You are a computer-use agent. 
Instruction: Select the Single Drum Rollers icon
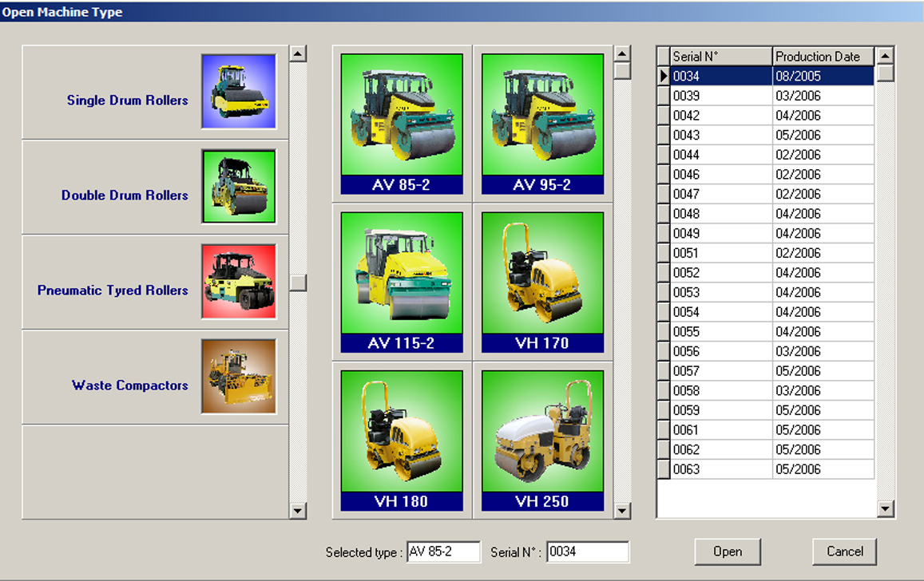[x=239, y=91]
